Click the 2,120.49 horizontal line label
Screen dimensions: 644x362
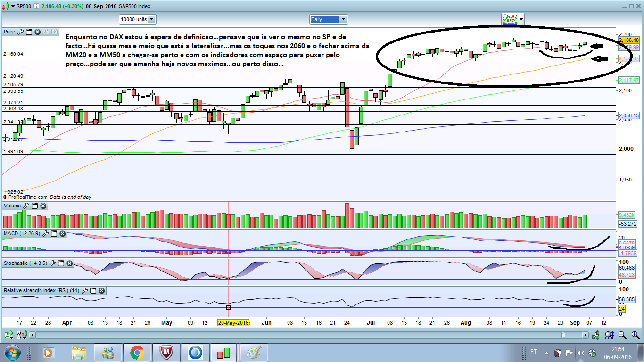pos(13,76)
